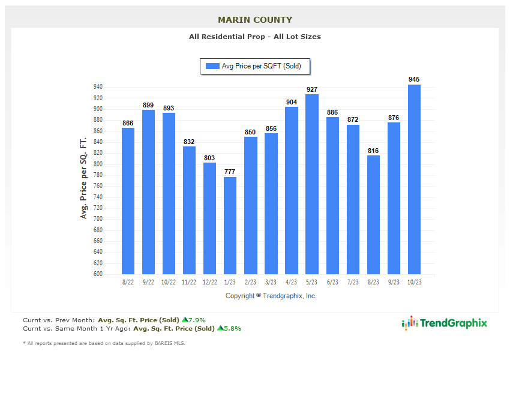The image size is (510, 420).
Task: Click the Copyright Trendgraphix, Inc. text
Action: tap(271, 296)
